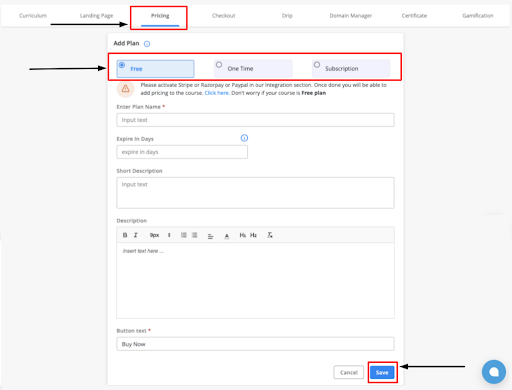Select the Pricing tab
The image size is (512, 390).
point(160,16)
